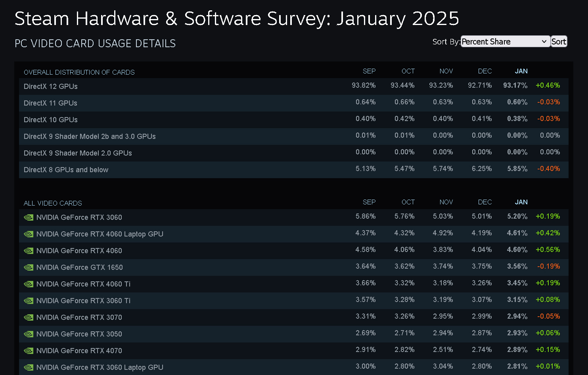588x375 pixels.
Task: Click NVIDIA logo beside RTX 3060 Laptop GPU
Action: click(29, 367)
